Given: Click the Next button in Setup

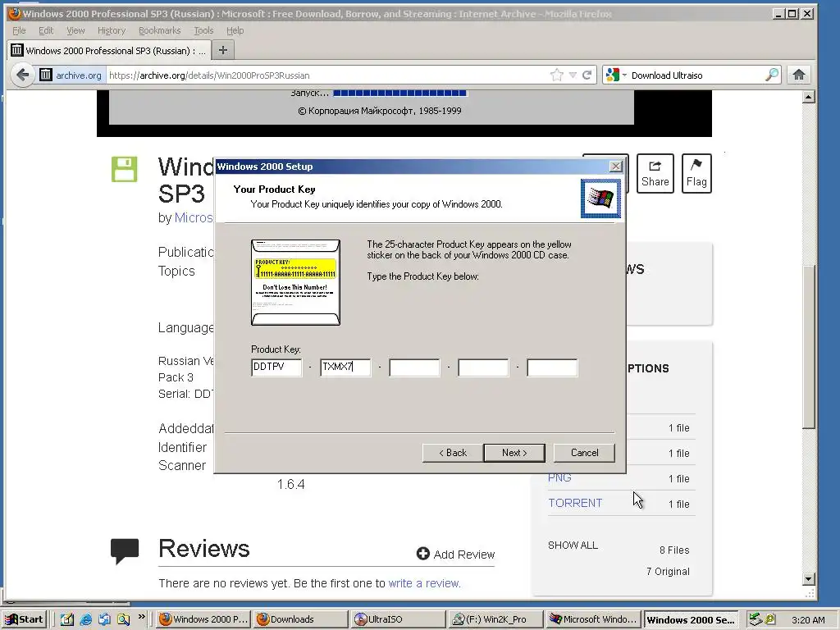Looking at the screenshot, I should 514,453.
